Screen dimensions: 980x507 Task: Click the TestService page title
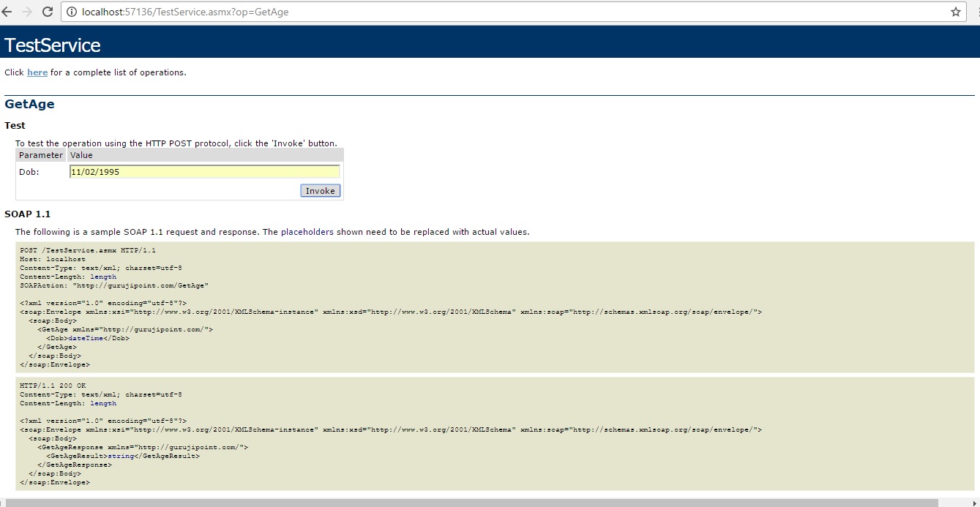pos(52,45)
